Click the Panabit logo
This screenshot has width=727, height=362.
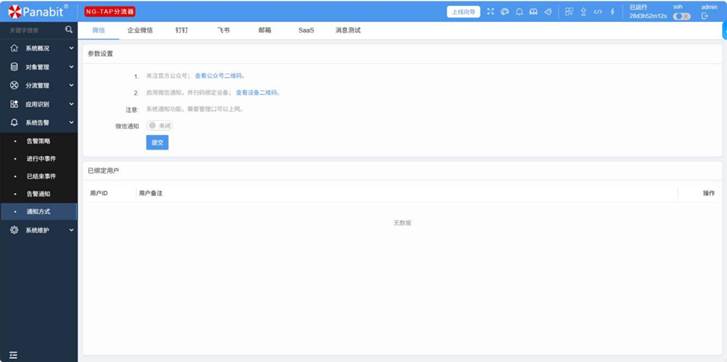tap(39, 11)
